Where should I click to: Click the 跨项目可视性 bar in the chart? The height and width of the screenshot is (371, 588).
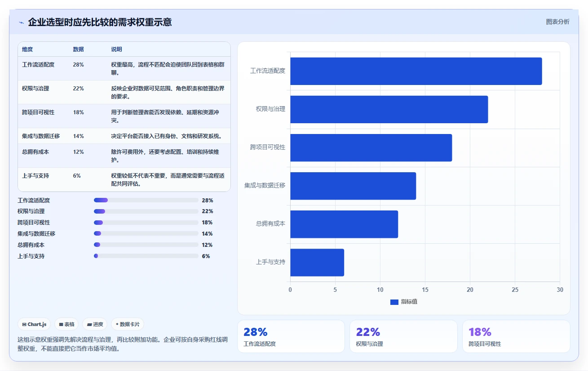click(x=371, y=148)
